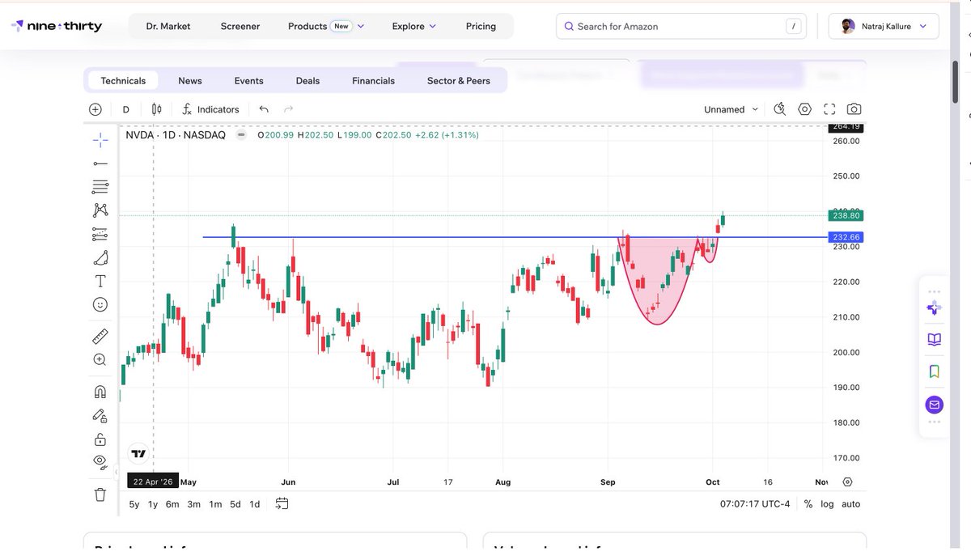
Task: Click the TradingView logo on chart
Action: coord(138,454)
